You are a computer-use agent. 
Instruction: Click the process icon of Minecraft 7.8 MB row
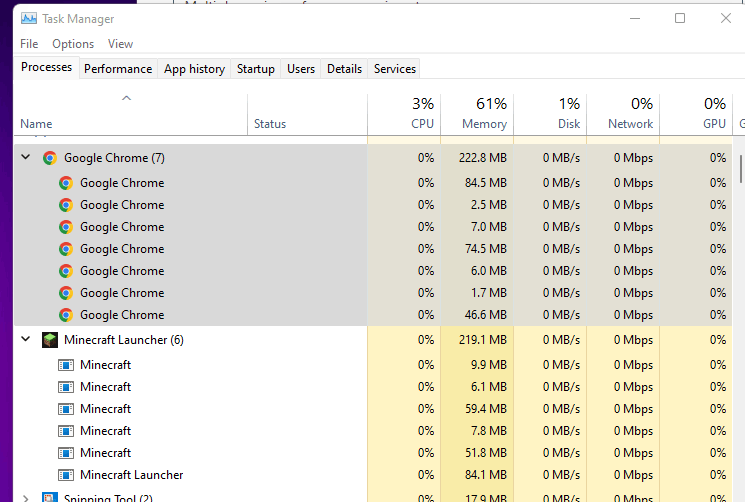(x=66, y=431)
